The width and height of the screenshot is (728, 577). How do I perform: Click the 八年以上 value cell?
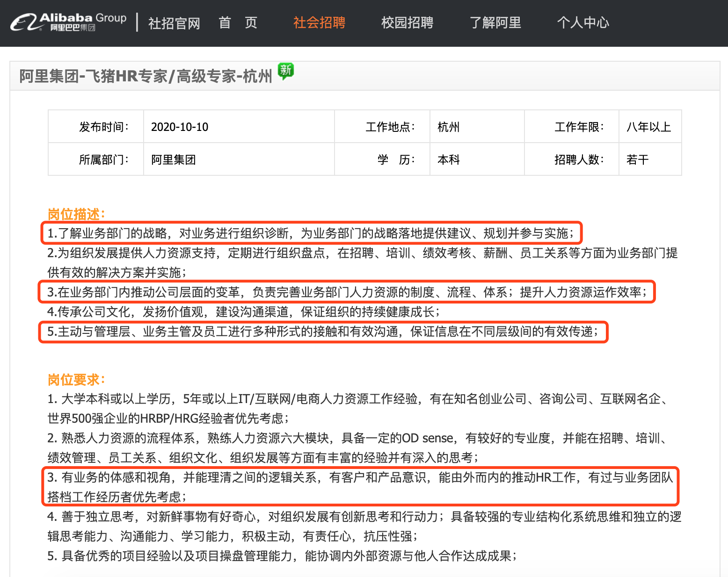[650, 127]
